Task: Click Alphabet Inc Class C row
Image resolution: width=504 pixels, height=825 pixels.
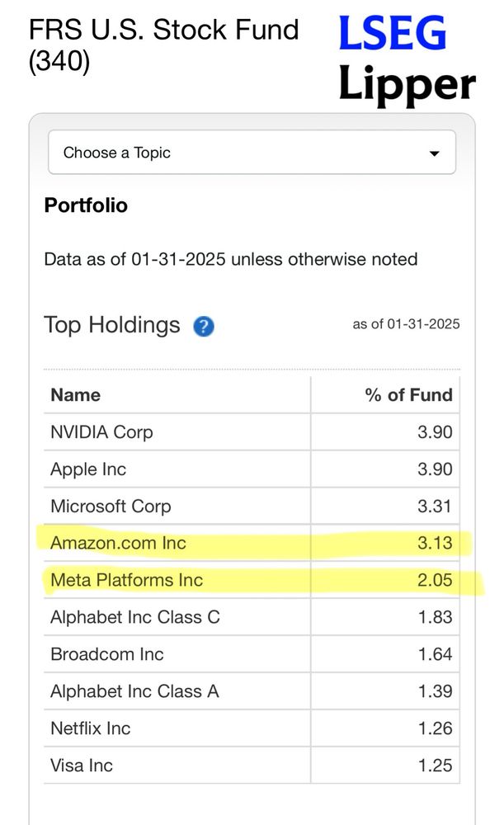Action: pos(252,617)
